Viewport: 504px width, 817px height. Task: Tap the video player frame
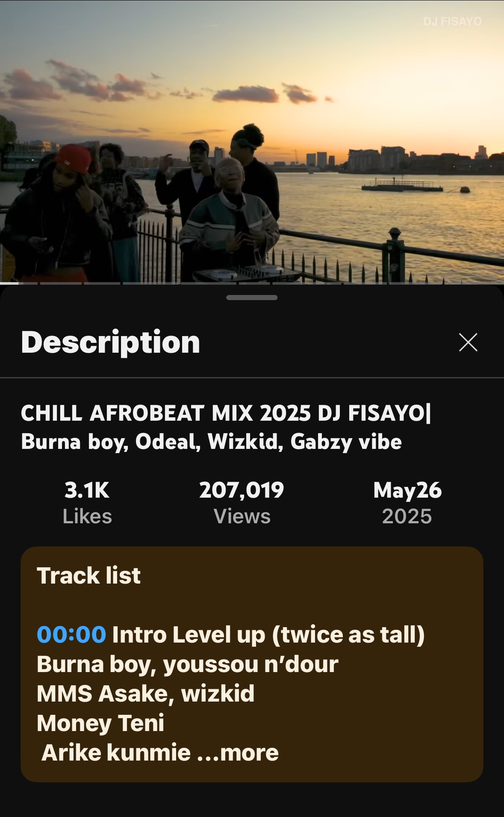coord(252,141)
